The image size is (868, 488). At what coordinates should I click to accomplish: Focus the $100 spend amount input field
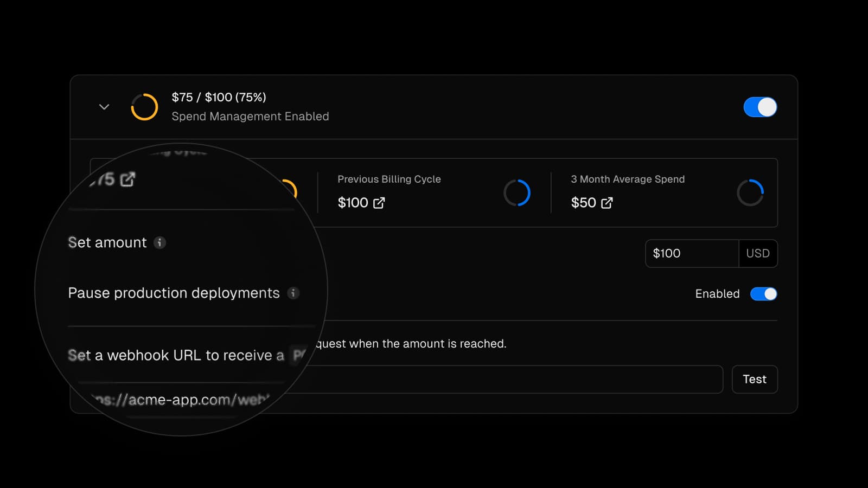(x=691, y=253)
